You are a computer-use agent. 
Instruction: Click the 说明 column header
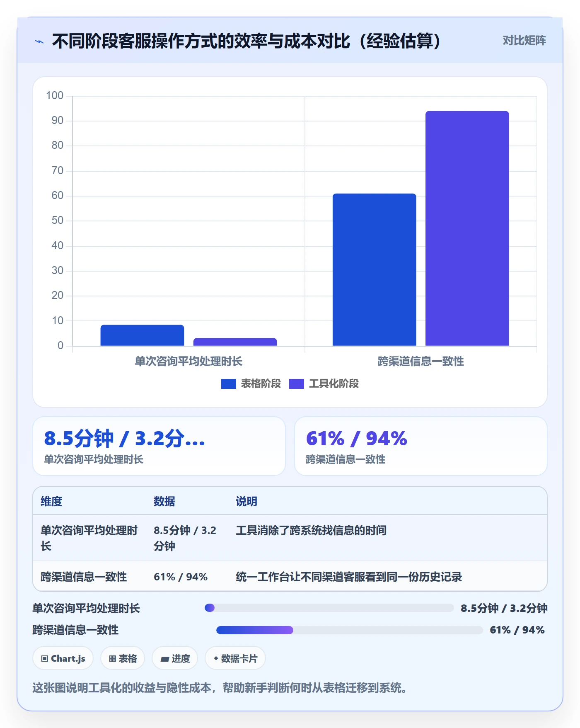coord(247,501)
